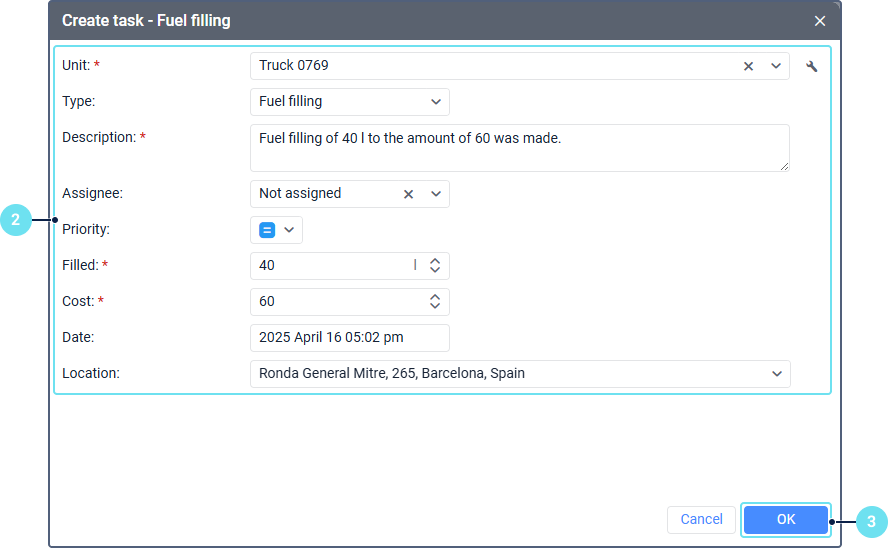
Task: Decrease the Filled value with down arrow
Action: [435, 270]
